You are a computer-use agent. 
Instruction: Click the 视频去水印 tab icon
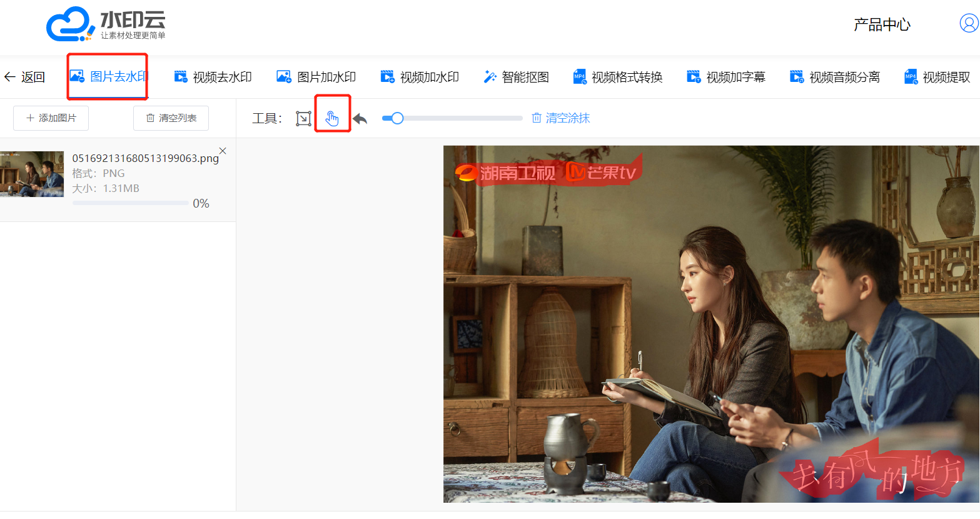181,77
